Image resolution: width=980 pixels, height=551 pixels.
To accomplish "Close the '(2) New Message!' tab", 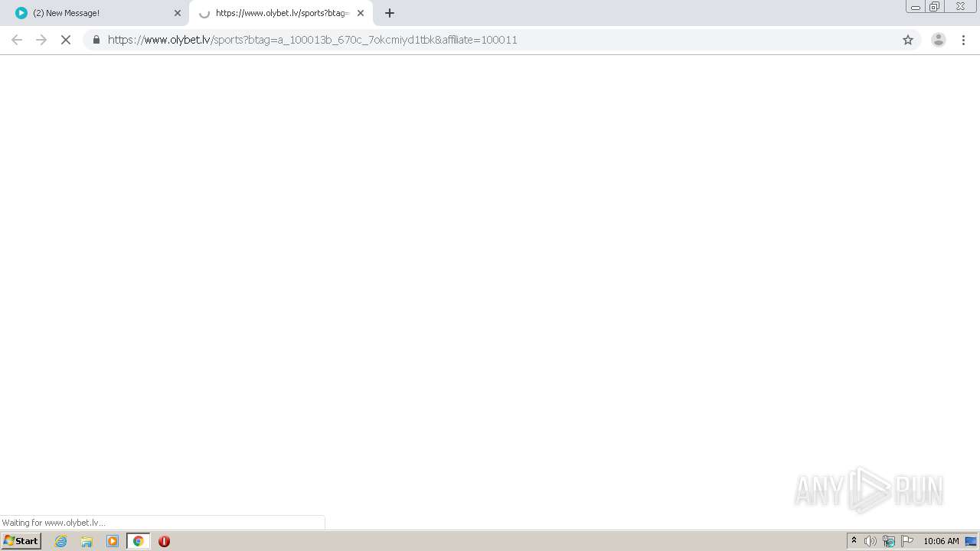I will [178, 13].
